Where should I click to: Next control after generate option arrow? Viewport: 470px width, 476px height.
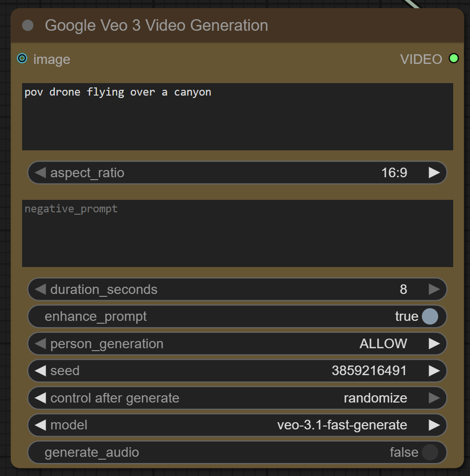pyautogui.click(x=434, y=398)
